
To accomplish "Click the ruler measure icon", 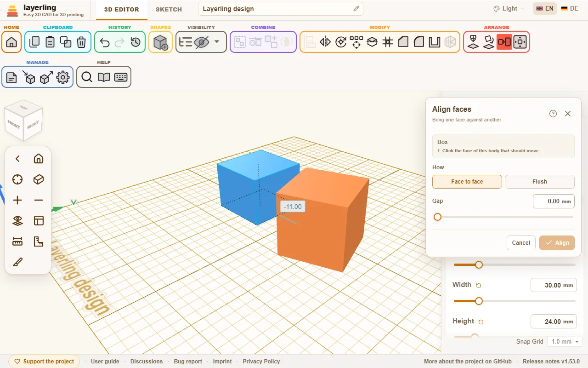I will [17, 241].
